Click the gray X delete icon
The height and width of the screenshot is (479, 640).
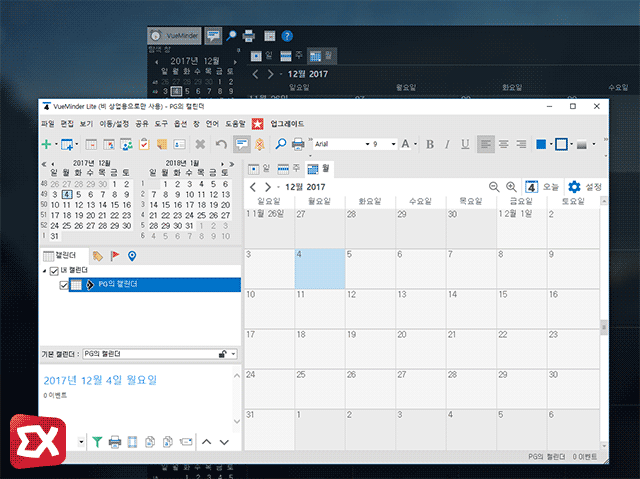200,144
